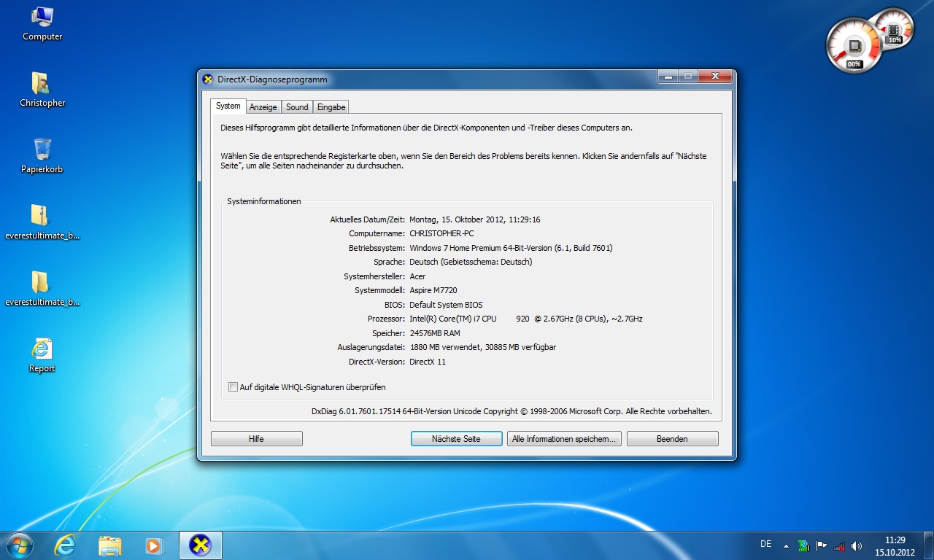Open the Computer desktop icon

[x=42, y=23]
